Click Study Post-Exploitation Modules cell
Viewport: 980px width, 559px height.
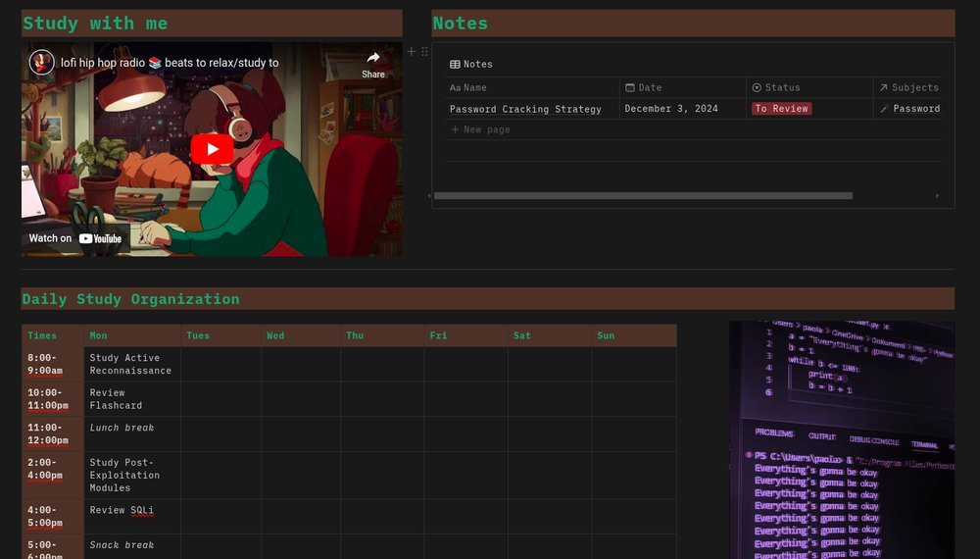[132, 476]
